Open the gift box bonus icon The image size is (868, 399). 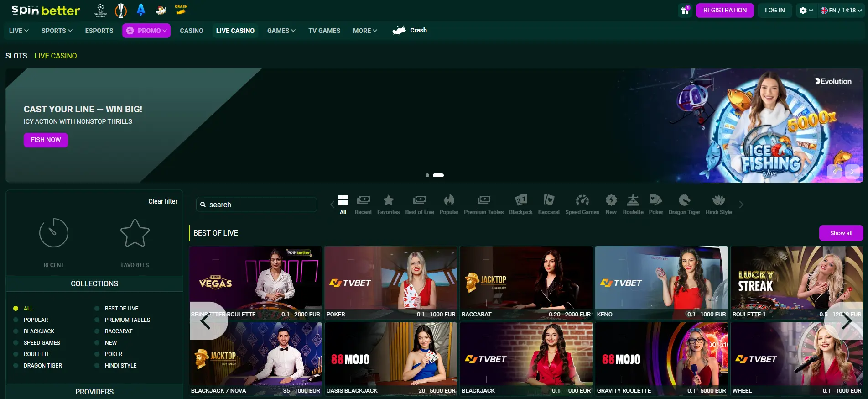click(x=685, y=10)
